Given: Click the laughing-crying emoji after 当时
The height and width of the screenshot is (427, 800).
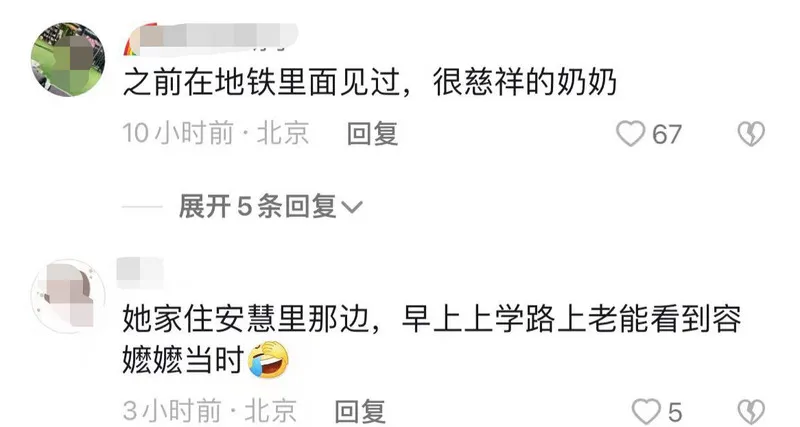Looking at the screenshot, I should pyautogui.click(x=268, y=359).
